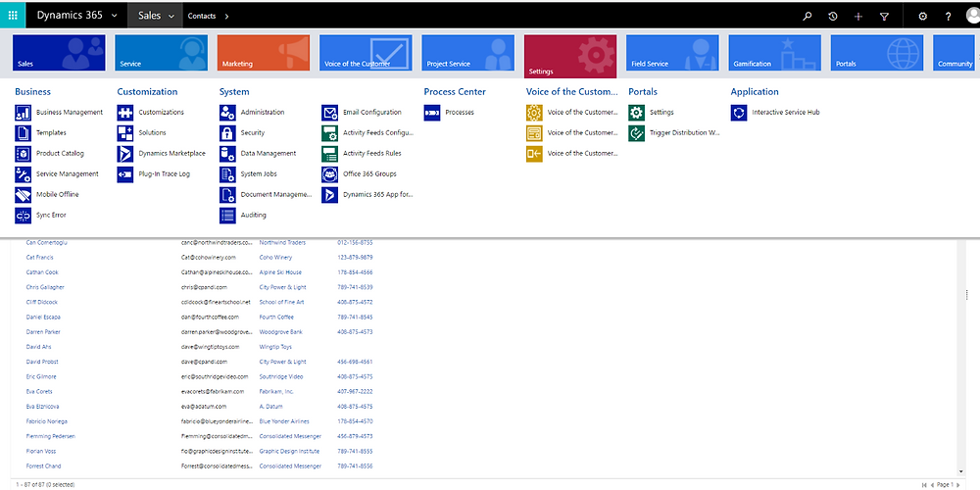Open the Fabrikam, Inc. account link
The height and width of the screenshot is (490, 980).
276,391
